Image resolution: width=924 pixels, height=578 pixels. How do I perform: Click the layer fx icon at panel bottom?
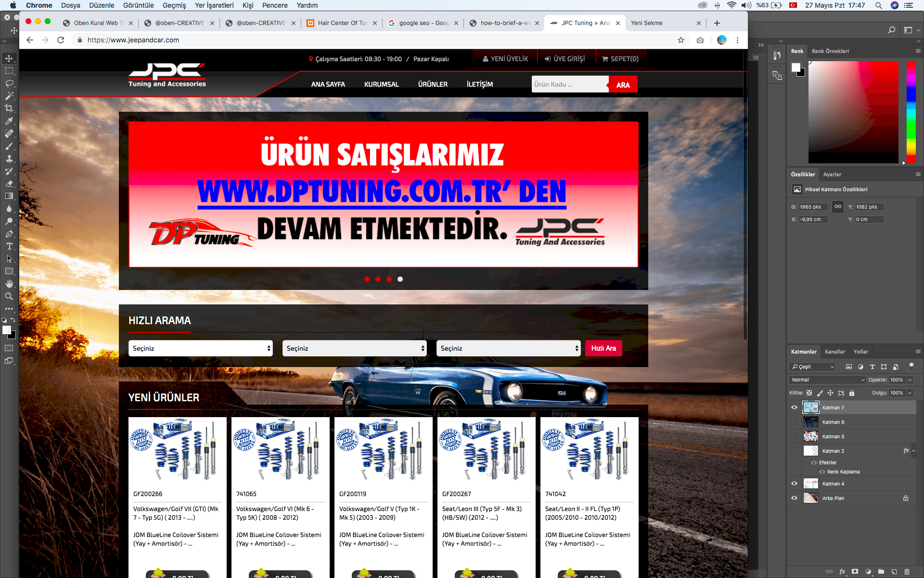pyautogui.click(x=842, y=572)
